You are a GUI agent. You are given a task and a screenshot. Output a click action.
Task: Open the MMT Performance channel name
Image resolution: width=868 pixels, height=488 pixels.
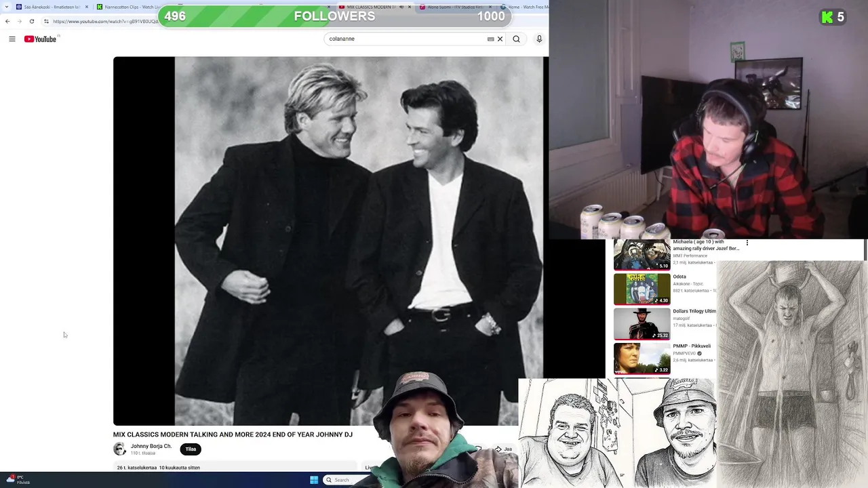pyautogui.click(x=690, y=256)
